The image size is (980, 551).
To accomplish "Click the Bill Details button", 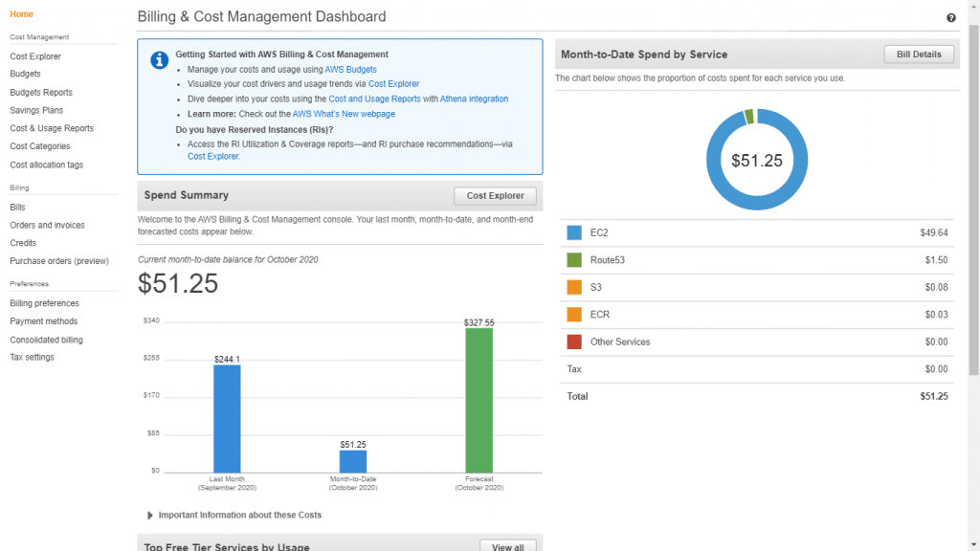I will click(918, 55).
